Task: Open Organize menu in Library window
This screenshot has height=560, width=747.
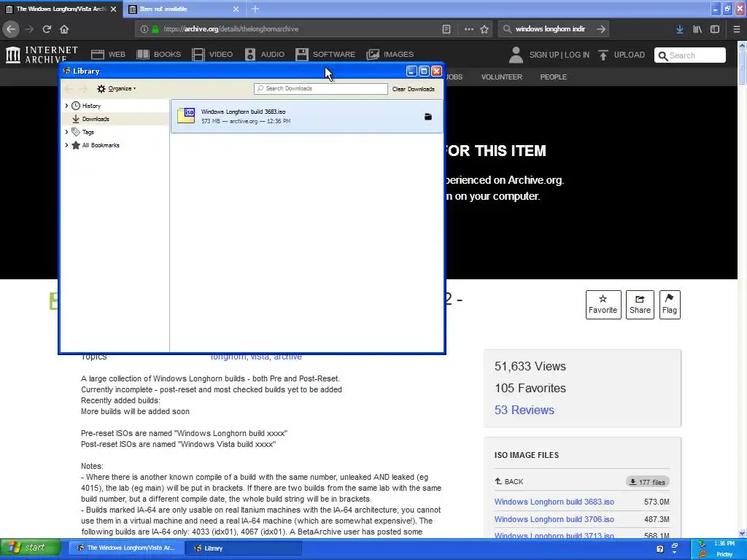Action: [116, 88]
